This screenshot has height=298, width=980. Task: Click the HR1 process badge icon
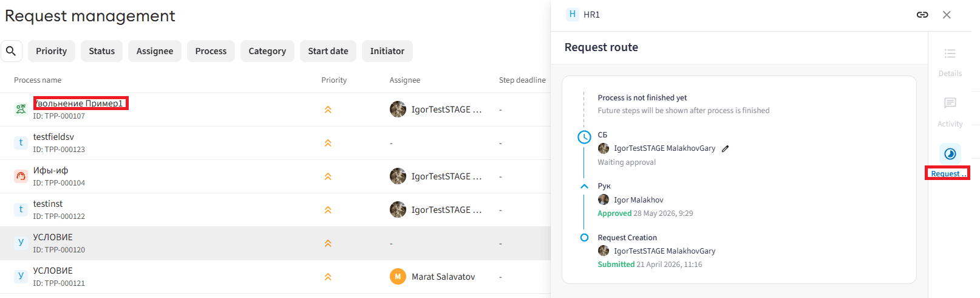tap(572, 15)
